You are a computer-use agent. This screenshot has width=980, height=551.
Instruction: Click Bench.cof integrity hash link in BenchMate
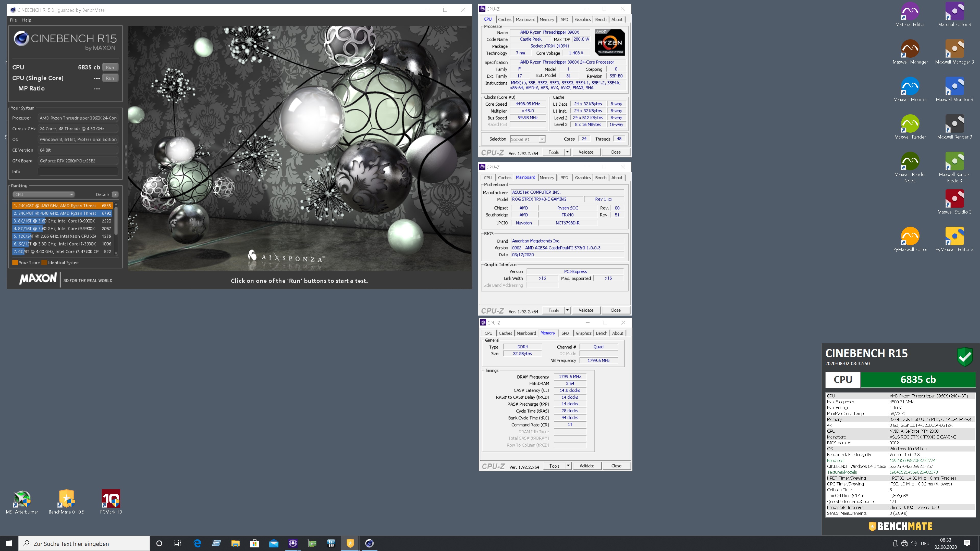[912, 460]
